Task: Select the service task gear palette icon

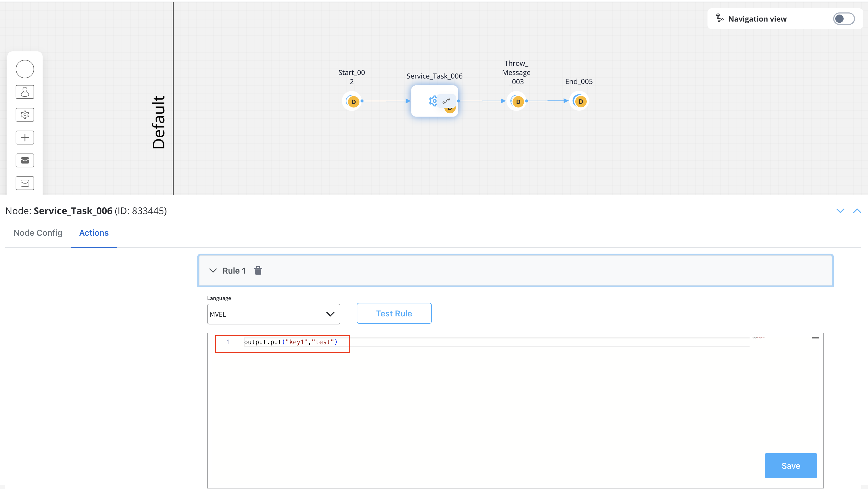Action: (x=25, y=114)
